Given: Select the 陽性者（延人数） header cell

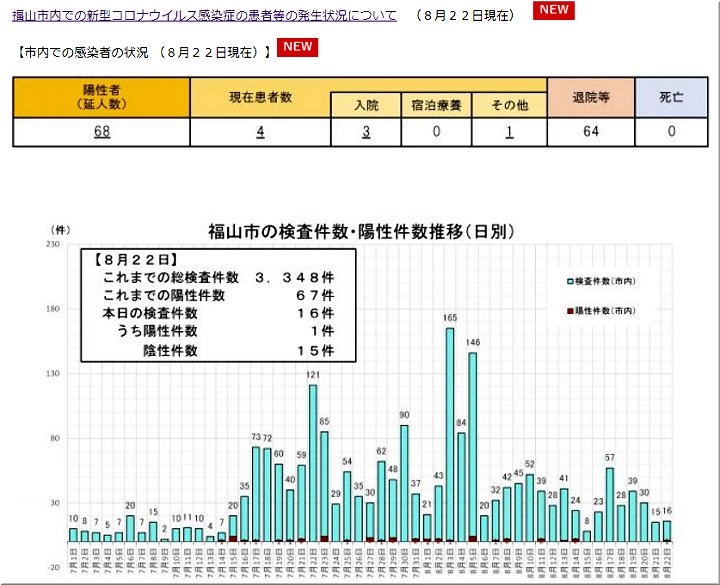Looking at the screenshot, I should click(101, 97).
